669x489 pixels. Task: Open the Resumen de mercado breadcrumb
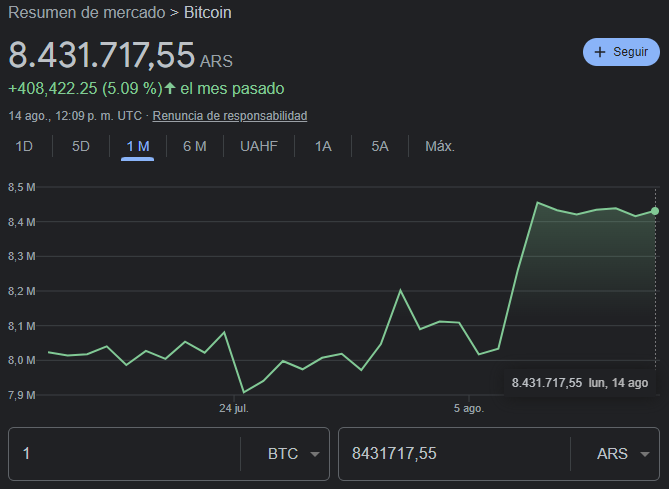pyautogui.click(x=87, y=12)
